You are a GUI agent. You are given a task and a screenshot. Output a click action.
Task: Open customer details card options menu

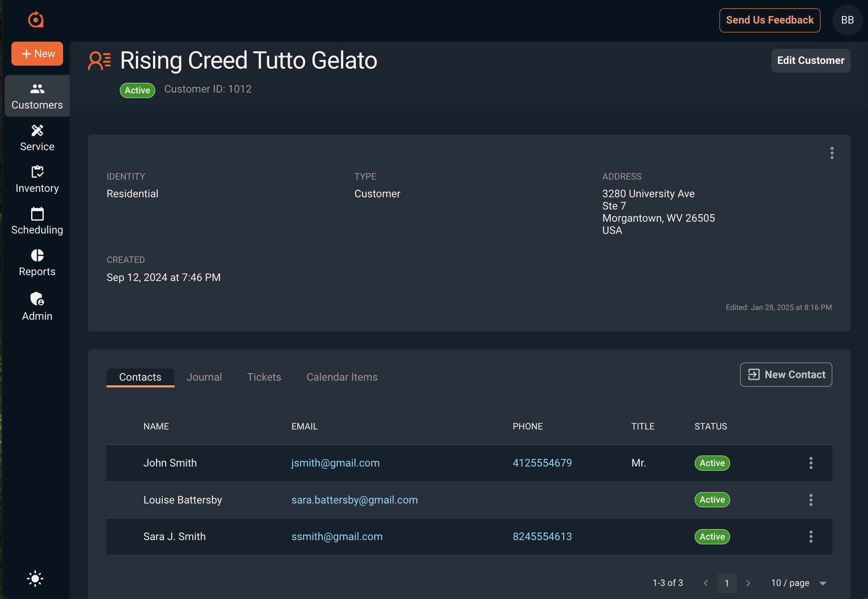click(x=831, y=153)
